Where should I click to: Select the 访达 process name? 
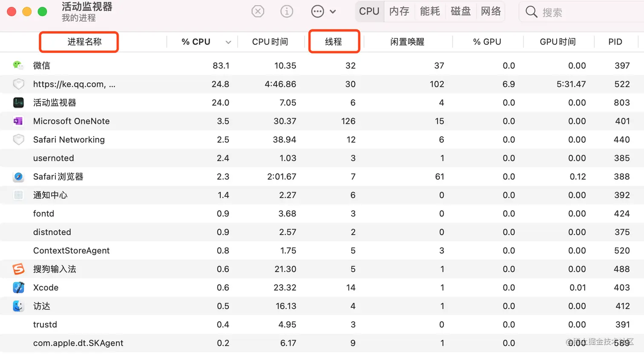tap(41, 306)
